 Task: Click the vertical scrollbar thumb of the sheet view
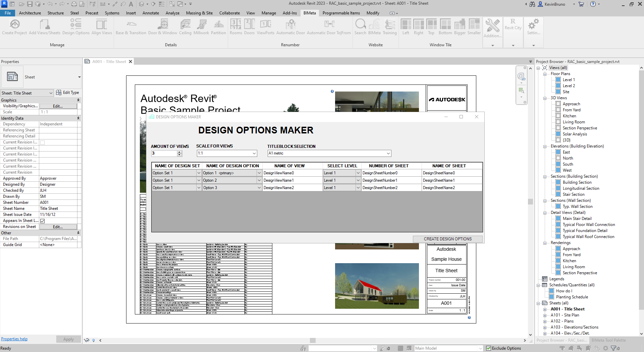(x=530, y=201)
